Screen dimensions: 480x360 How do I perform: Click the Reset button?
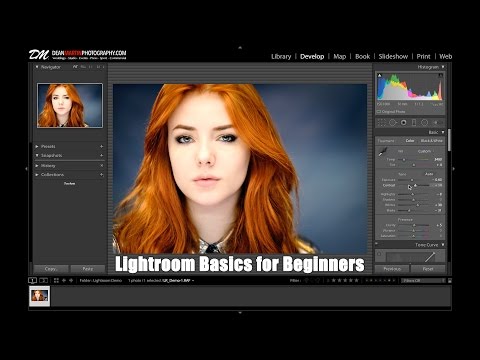tap(428, 269)
